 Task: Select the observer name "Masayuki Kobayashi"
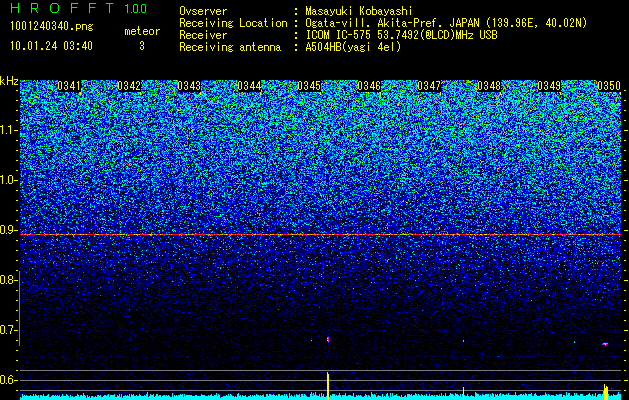click(359, 11)
